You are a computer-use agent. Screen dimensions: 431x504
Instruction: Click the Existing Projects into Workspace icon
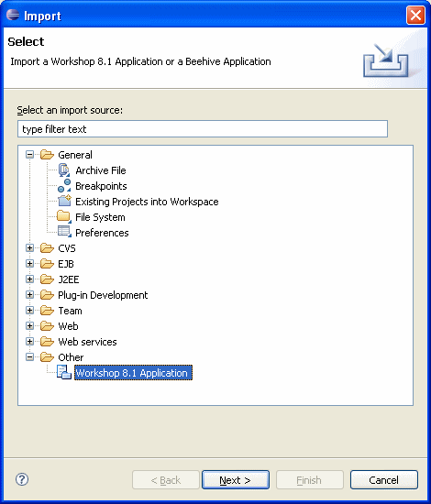click(64, 202)
